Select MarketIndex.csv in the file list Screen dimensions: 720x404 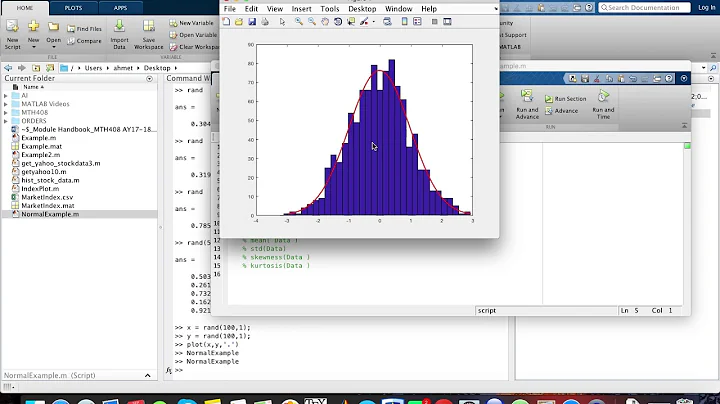click(x=47, y=197)
